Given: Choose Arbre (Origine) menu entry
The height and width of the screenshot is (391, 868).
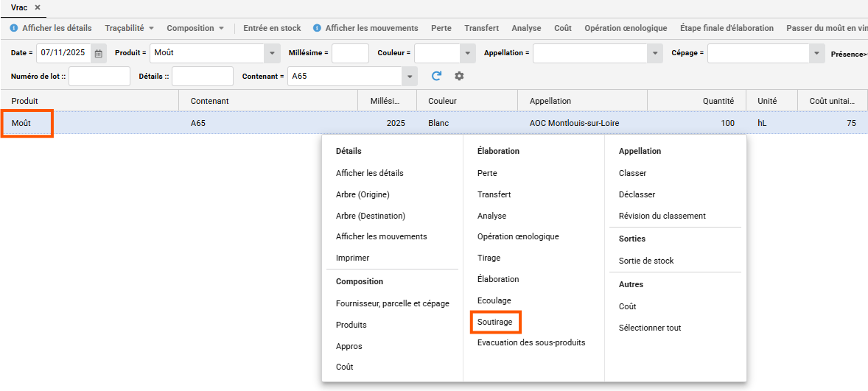Looking at the screenshot, I should 363,194.
